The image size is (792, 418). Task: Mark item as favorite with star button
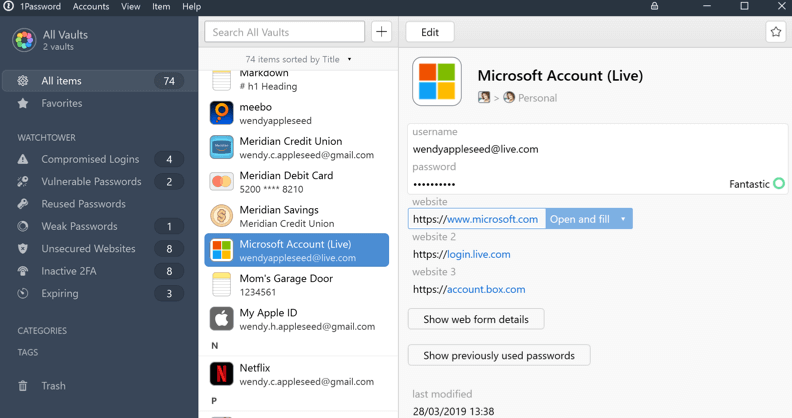[x=776, y=32]
